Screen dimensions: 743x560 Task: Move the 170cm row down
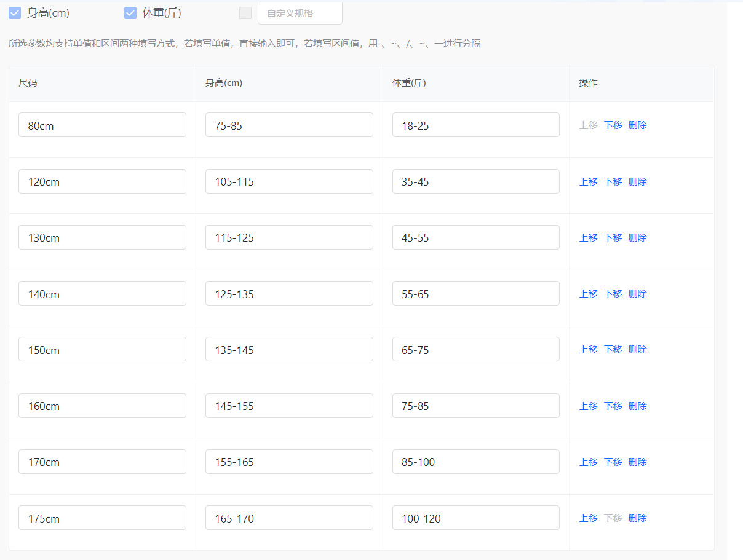(x=613, y=462)
